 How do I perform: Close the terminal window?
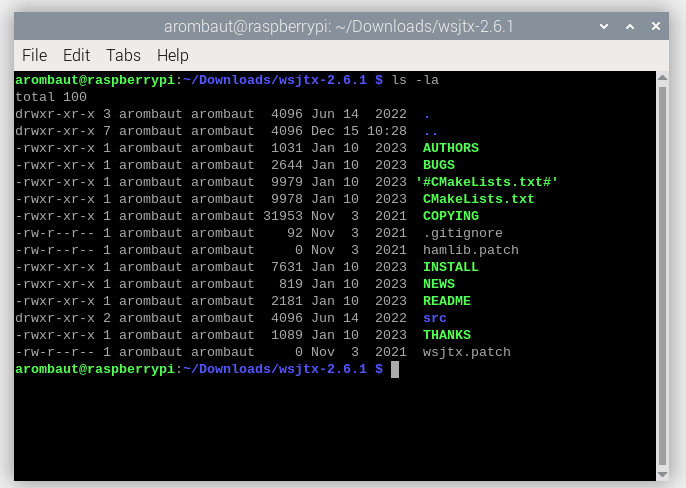point(657,26)
